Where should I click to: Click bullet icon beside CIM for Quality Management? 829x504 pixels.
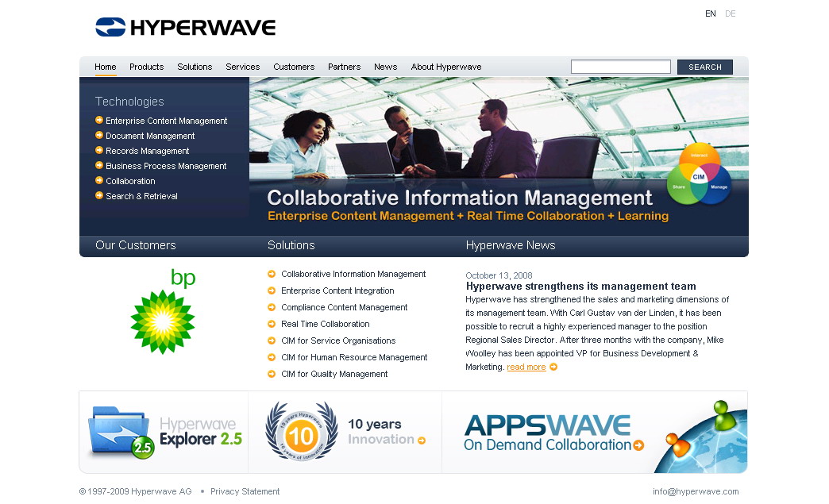[x=272, y=374]
